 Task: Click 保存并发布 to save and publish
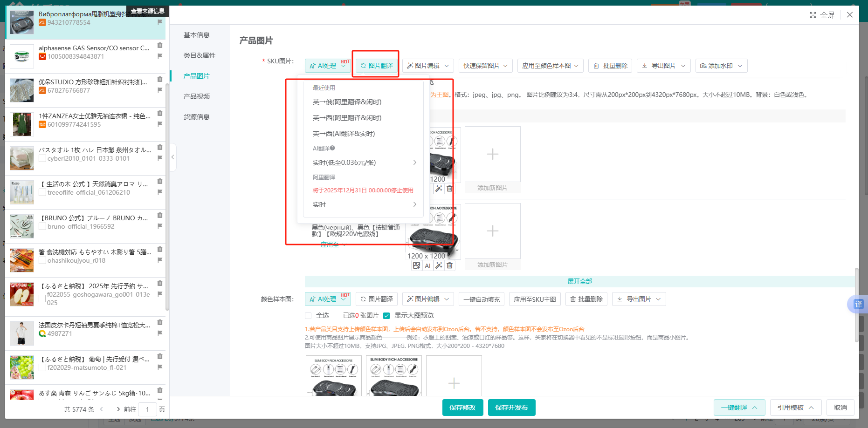pyautogui.click(x=511, y=407)
